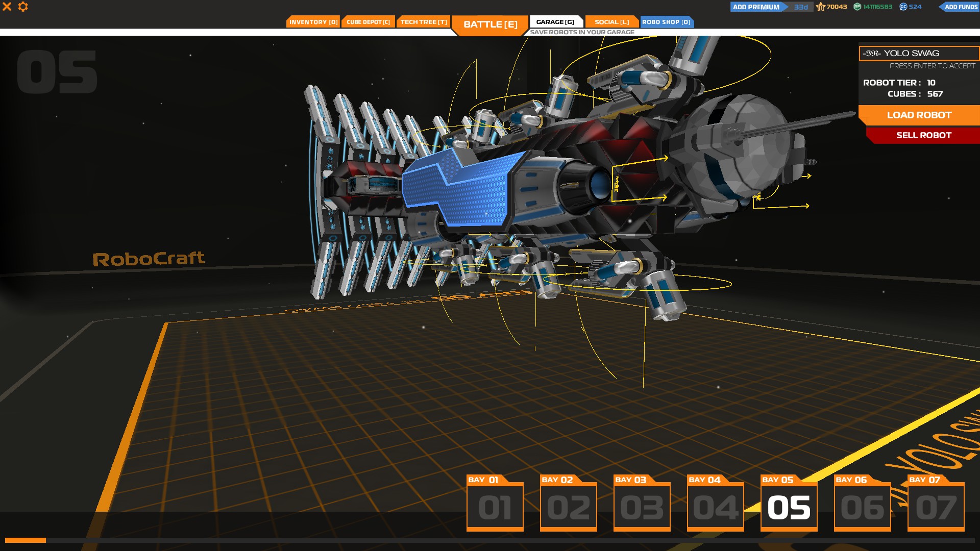Select garage Bay 01
Screen dimensions: 980x551
(495, 503)
